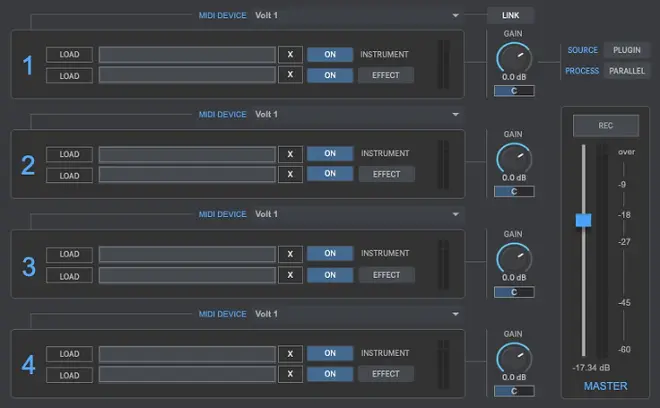Toggle channel 1 instrument ON switch
Viewport: 660px width, 408px height.
330,54
